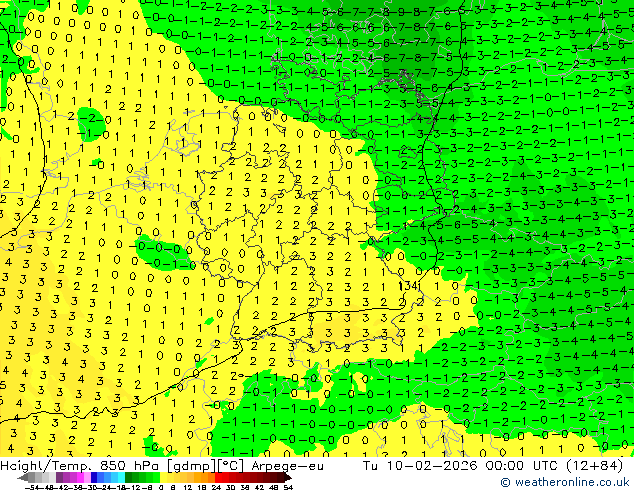Screen dimensions: 634x490
Task: Click the dark green -12 legend swatch
Action: pyautogui.click(x=129, y=477)
